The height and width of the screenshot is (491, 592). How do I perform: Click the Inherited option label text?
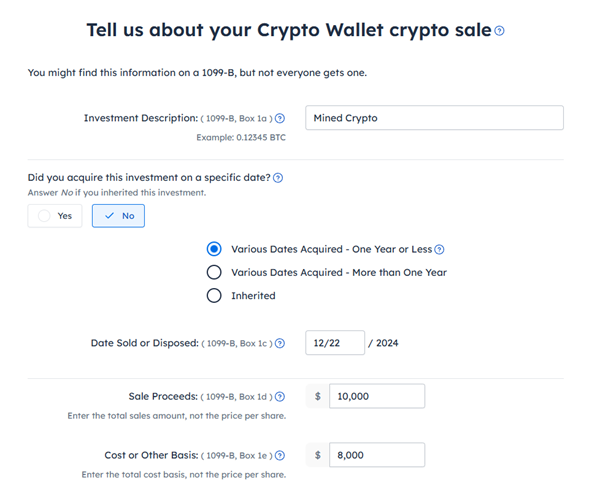tap(253, 296)
